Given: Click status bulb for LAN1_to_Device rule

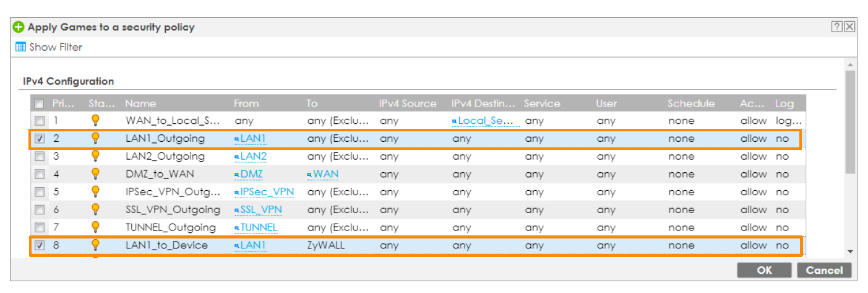Looking at the screenshot, I should [95, 245].
